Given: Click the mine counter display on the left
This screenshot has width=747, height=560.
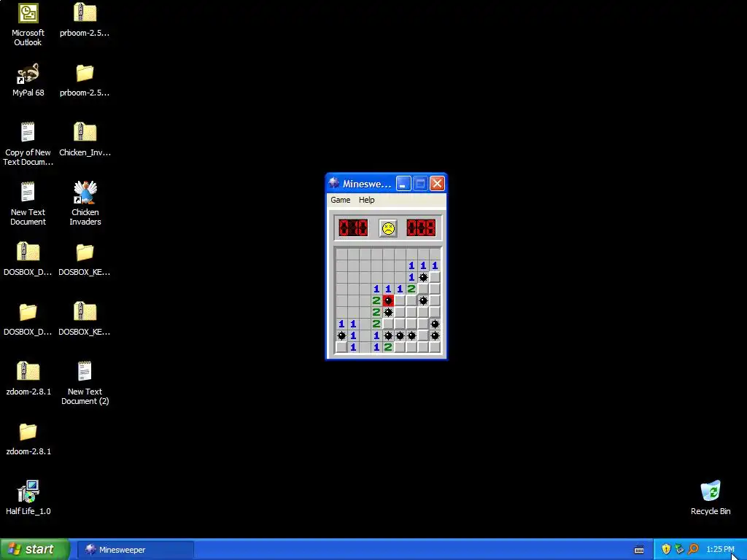Looking at the screenshot, I should [x=353, y=228].
